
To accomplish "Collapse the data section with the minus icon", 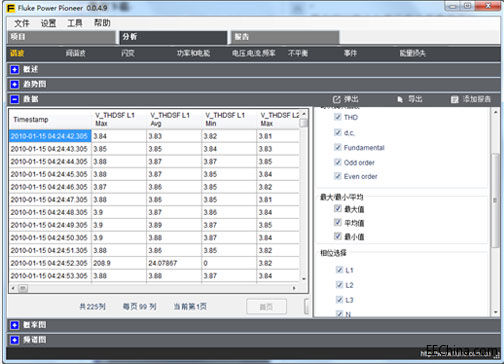I will click(x=14, y=99).
